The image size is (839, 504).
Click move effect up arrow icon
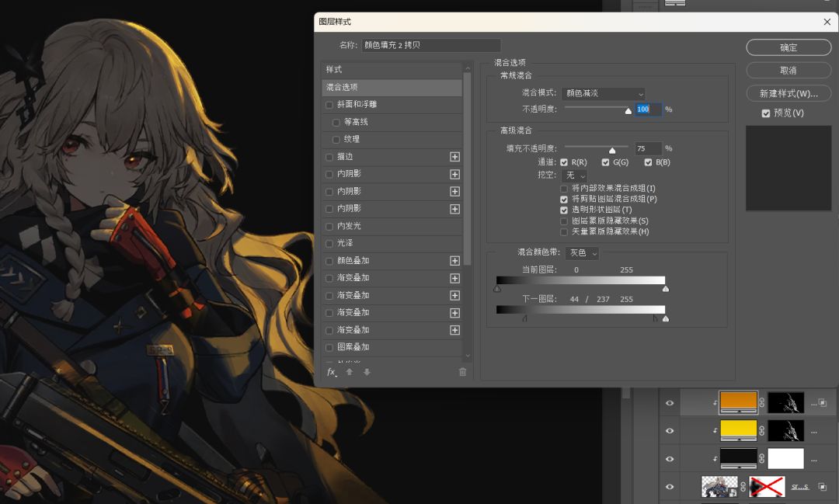coord(350,372)
